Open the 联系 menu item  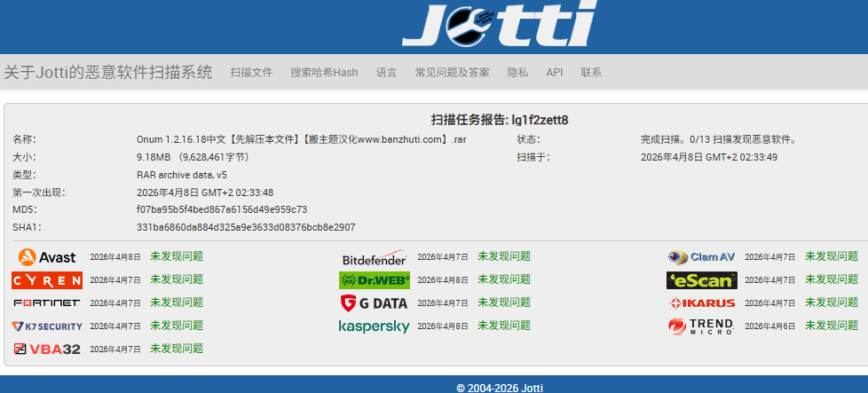(x=591, y=73)
